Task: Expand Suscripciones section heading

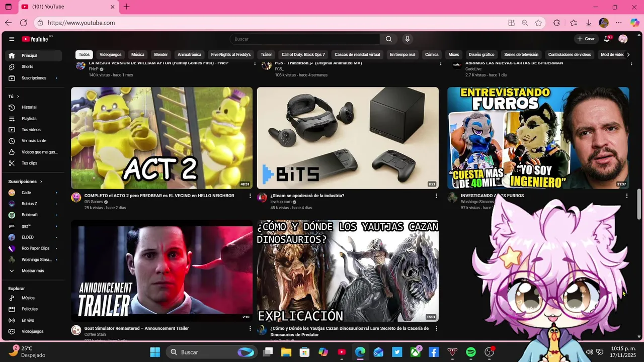Action: tap(25, 182)
